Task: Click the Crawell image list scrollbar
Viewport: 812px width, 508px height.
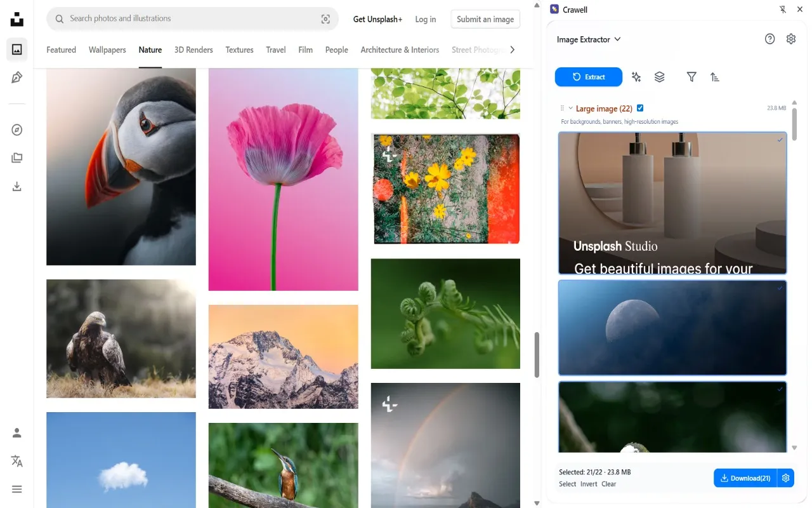Action: click(794, 124)
